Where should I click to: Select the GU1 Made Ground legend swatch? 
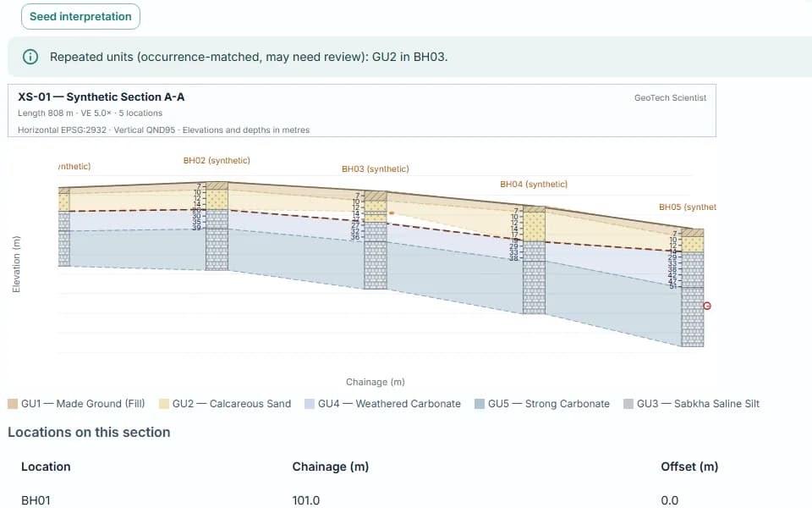(x=13, y=404)
